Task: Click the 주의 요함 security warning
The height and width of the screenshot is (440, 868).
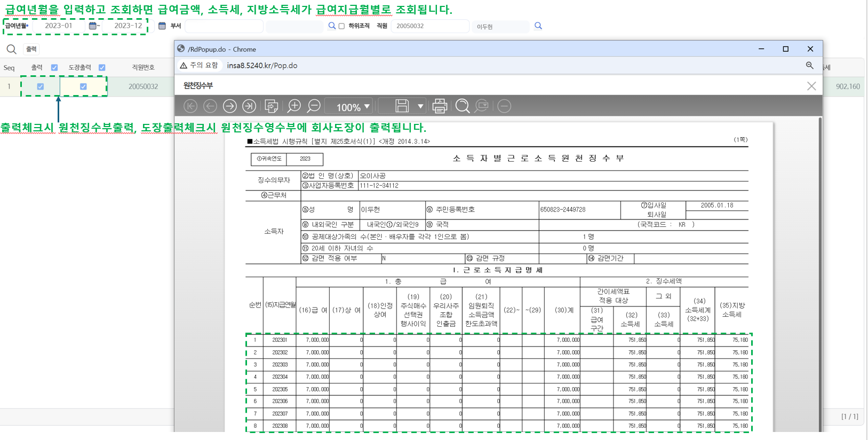Action: pyautogui.click(x=199, y=65)
